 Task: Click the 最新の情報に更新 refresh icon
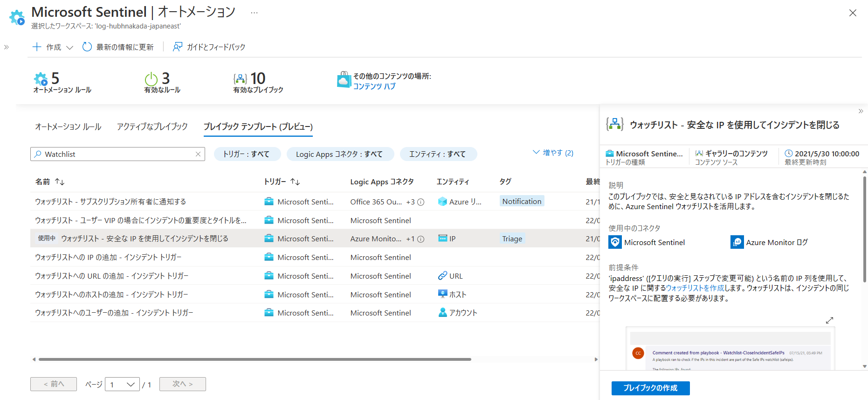[x=87, y=47]
